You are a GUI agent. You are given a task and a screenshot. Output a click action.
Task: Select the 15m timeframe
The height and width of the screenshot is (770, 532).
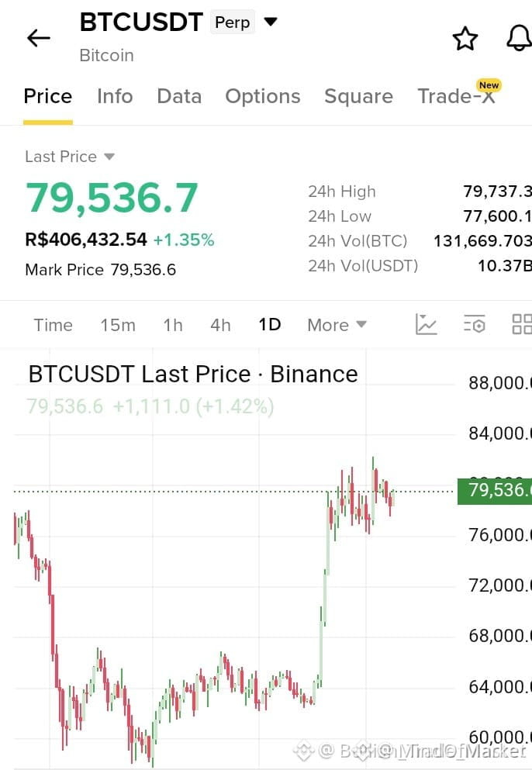[x=118, y=325]
